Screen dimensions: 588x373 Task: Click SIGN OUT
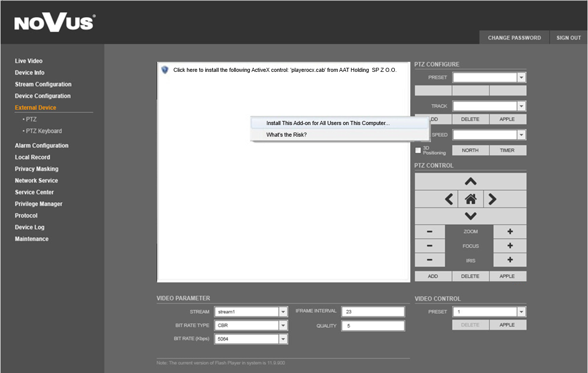pyautogui.click(x=568, y=37)
